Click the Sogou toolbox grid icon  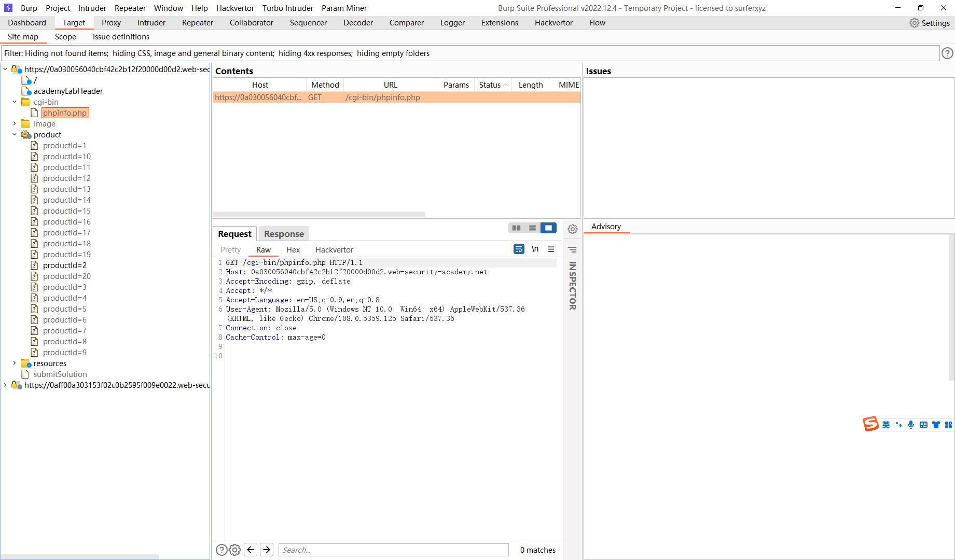tap(948, 425)
